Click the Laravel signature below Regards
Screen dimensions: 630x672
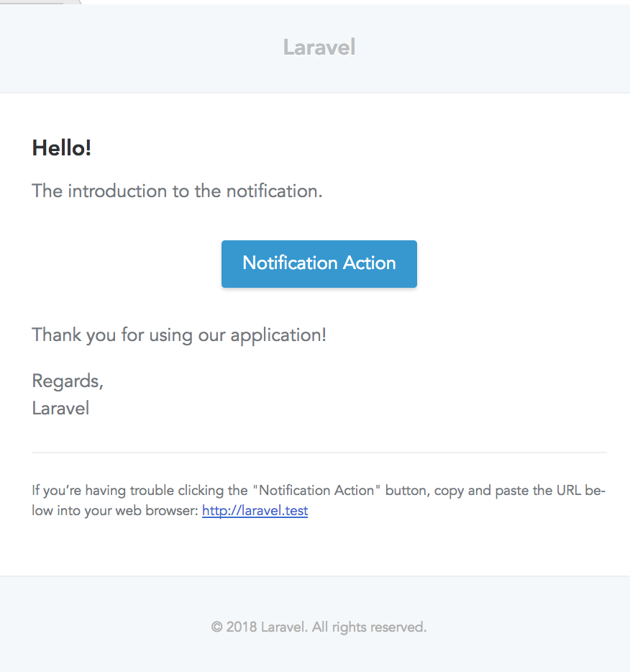(x=60, y=408)
